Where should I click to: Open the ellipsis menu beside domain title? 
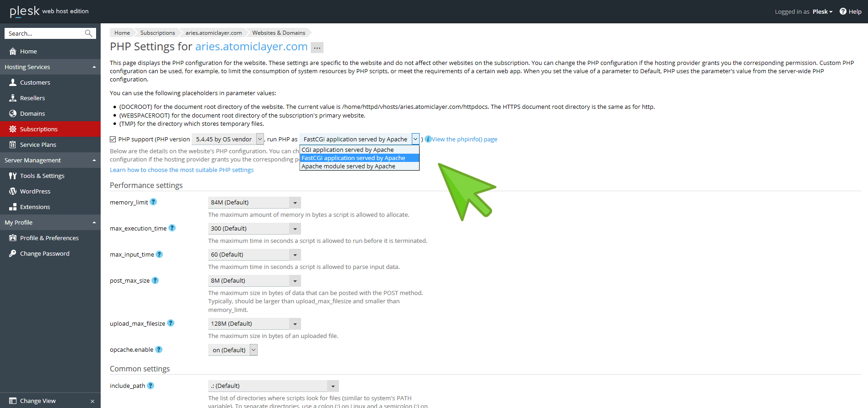(317, 48)
